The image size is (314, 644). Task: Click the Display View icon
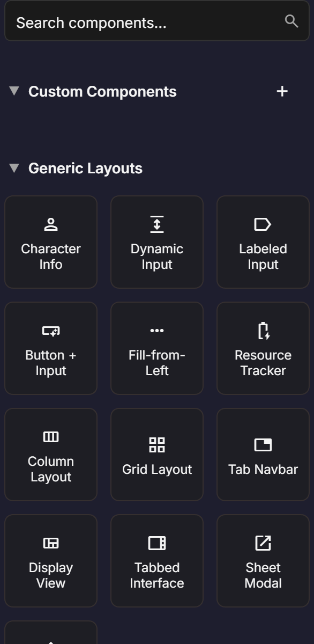51,543
